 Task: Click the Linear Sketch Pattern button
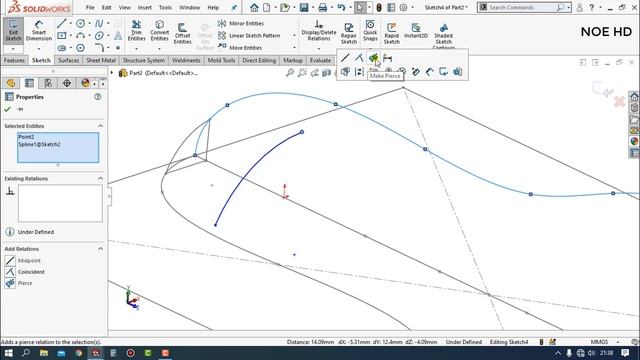(249, 36)
